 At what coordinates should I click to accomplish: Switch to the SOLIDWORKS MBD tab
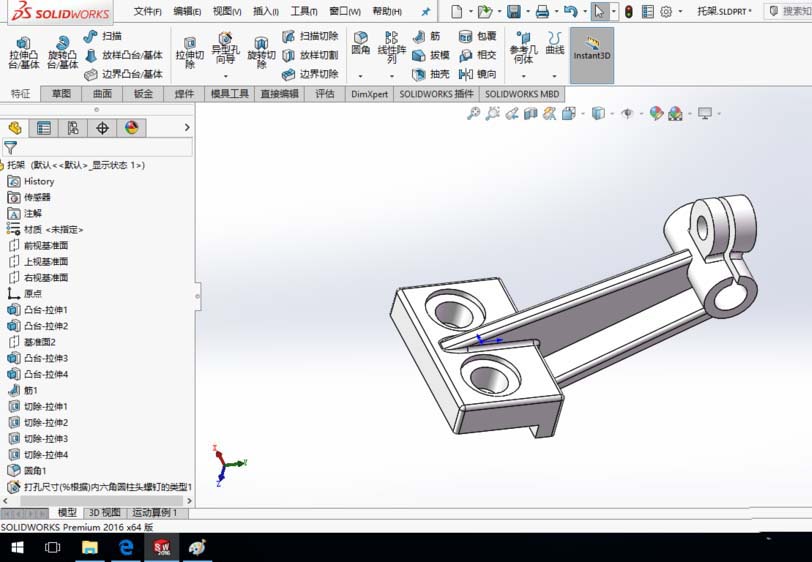click(522, 94)
